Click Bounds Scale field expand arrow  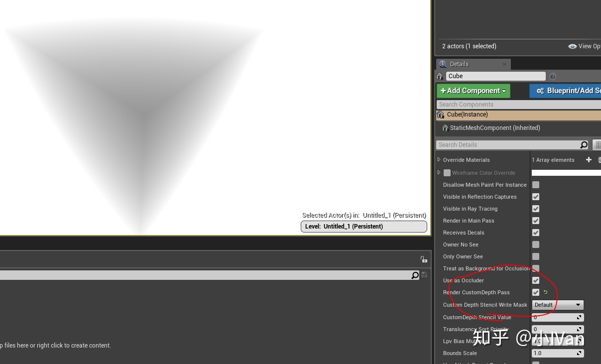pyautogui.click(x=579, y=353)
